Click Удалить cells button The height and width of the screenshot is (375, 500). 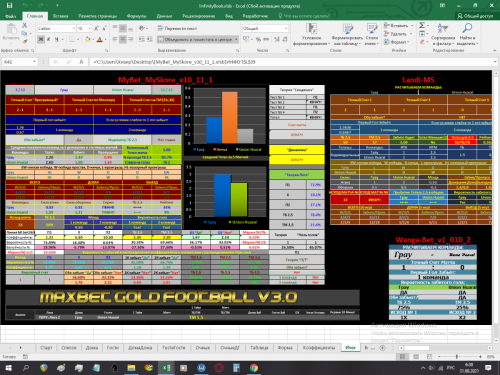point(398,34)
